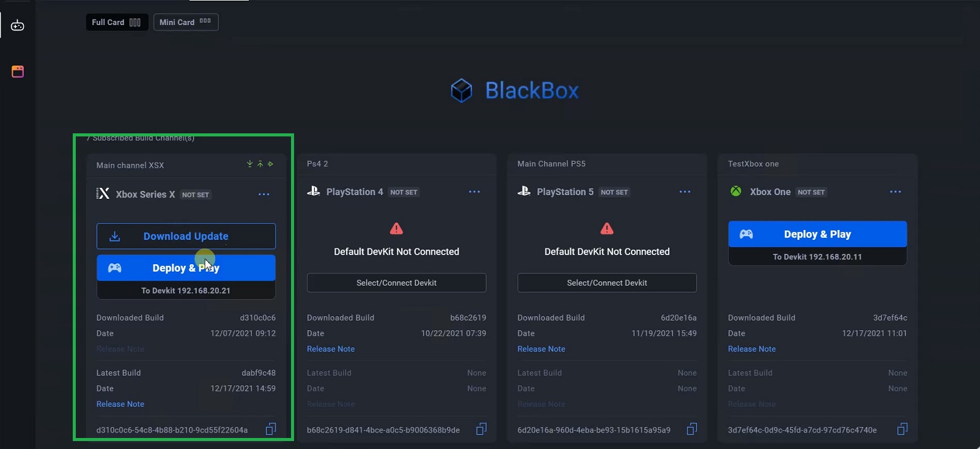Viewport: 980px width, 449px height.
Task: Select the 'Main channel XSX' card title
Action: 130,165
